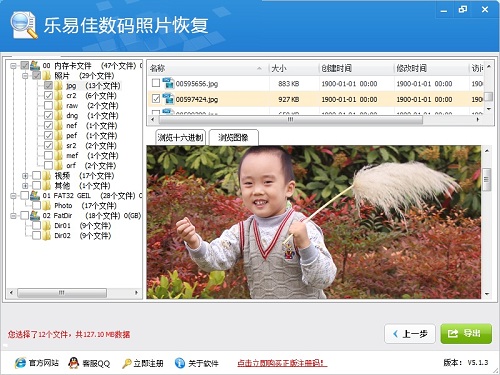Uncheck the 00597424.jpg file checkbox
Image resolution: width=500 pixels, height=375 pixels.
156,99
